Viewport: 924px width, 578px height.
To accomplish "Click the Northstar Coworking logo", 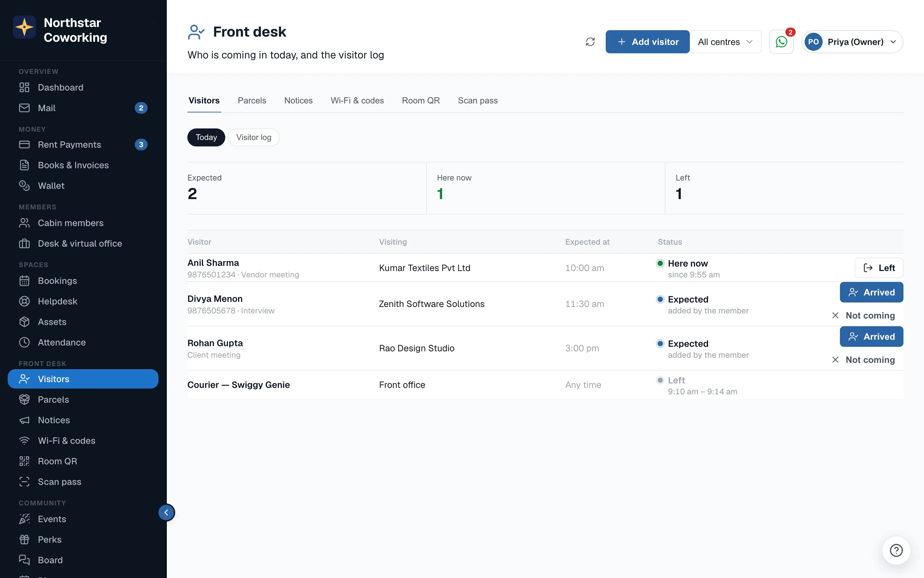I will tap(24, 27).
